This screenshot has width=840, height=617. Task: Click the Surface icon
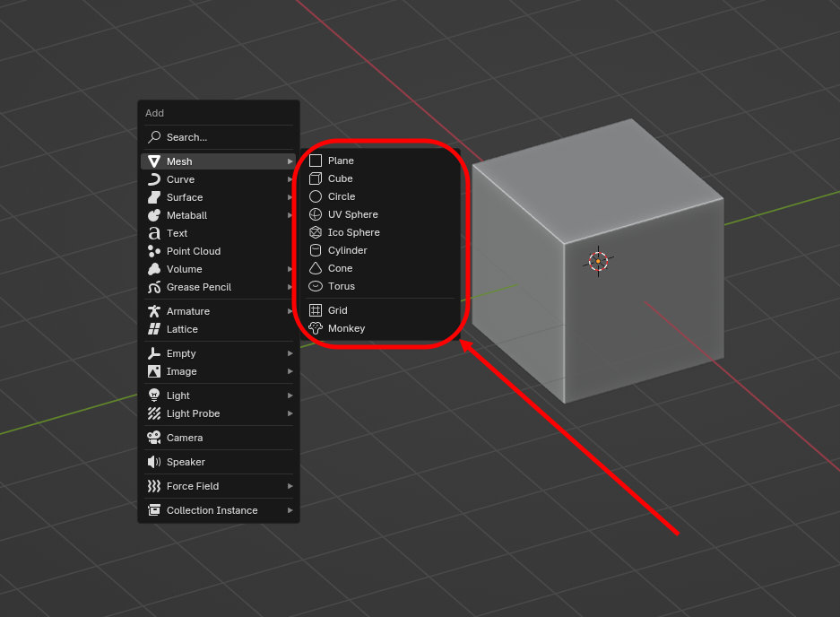click(154, 197)
